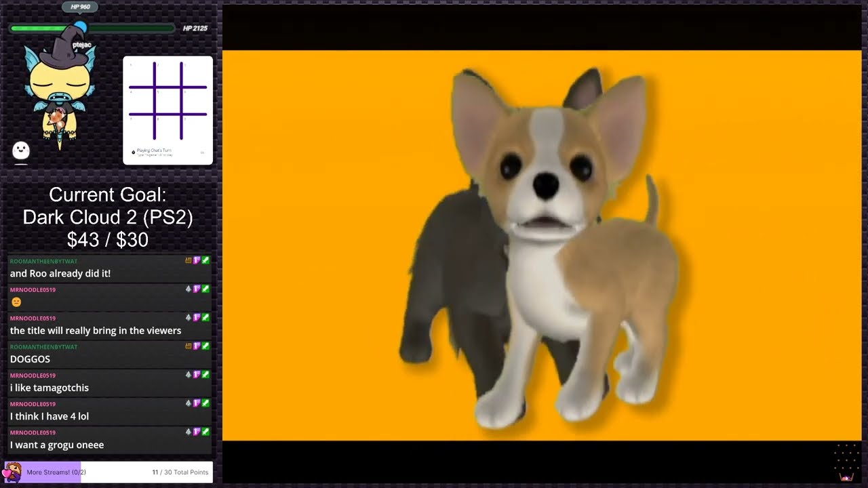
Task: Click green sword badge on the 'DOGGOS' row
Action: click(x=205, y=346)
